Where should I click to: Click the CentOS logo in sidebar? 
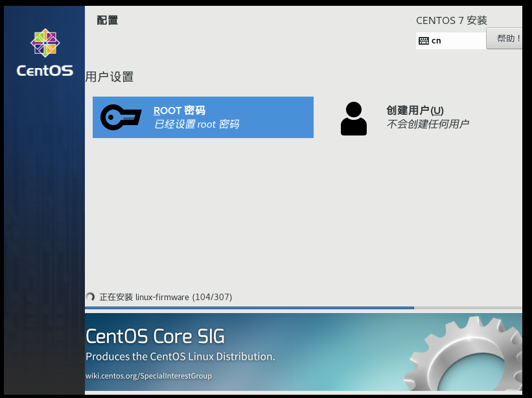click(45, 53)
